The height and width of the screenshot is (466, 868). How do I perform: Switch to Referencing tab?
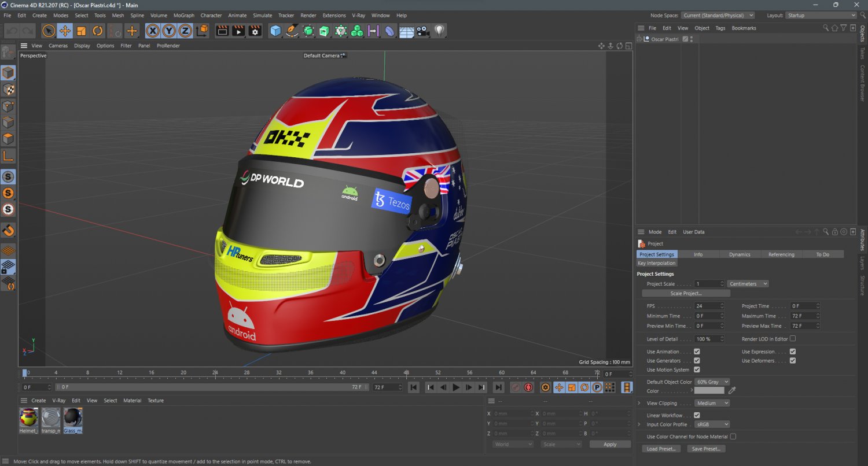tap(781, 254)
